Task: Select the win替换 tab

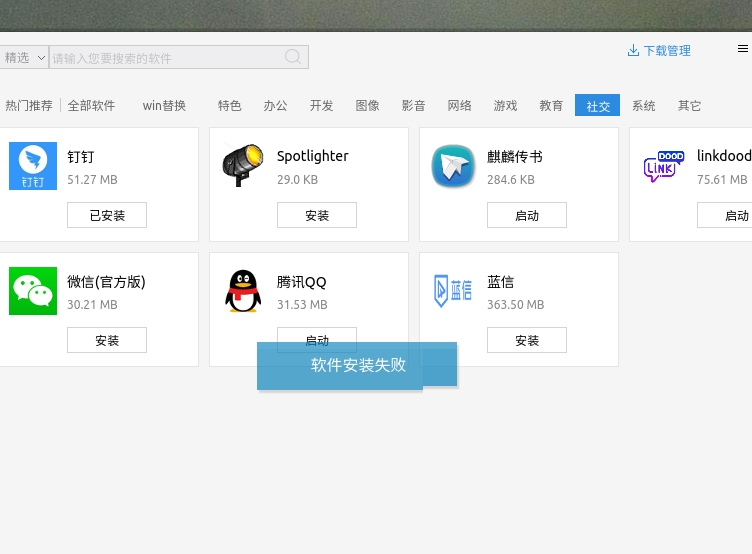Action: click(164, 106)
